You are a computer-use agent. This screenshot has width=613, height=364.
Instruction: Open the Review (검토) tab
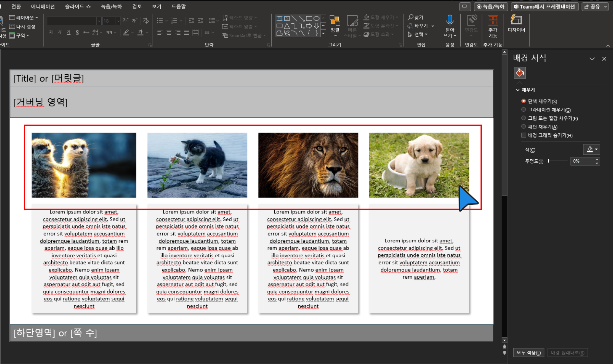137,6
